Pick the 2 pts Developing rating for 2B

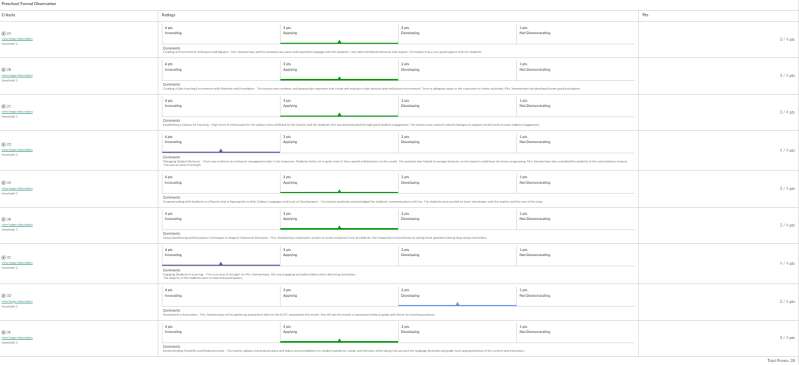tap(458, 70)
